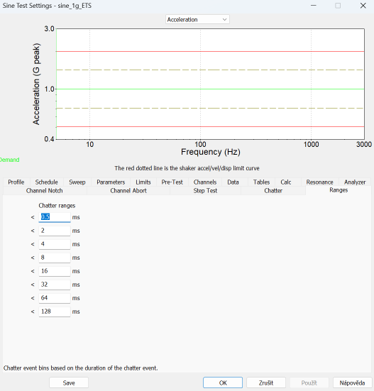The image size is (374, 391).
Task: Close the Sine Test Settings window
Action: point(363,6)
